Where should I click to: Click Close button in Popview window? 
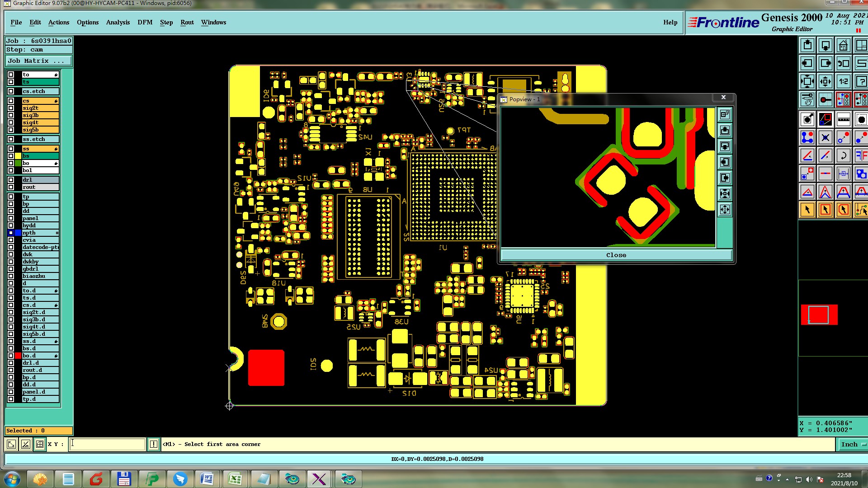[x=616, y=255]
